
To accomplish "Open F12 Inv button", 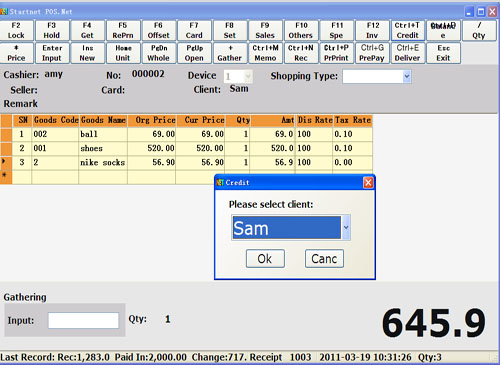I will (372, 30).
